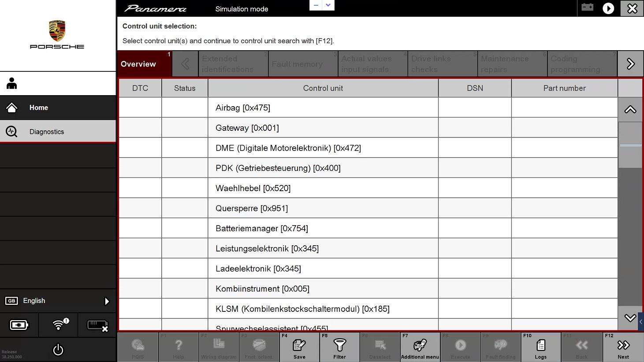This screenshot has height=362, width=644.
Task: Click the PPN toolbar icon
Action: pos(138,347)
